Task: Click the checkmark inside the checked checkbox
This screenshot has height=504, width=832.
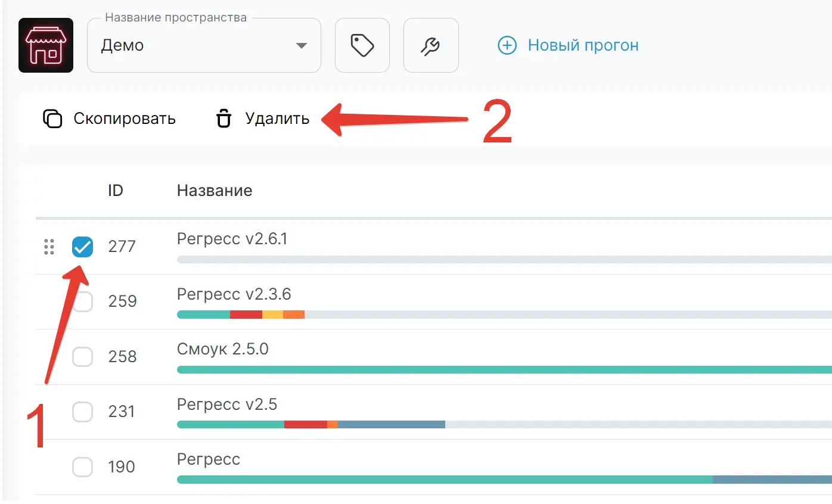Action: [82, 247]
